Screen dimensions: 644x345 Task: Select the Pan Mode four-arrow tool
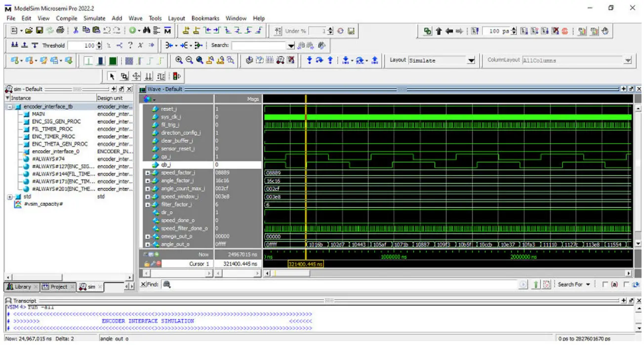[136, 76]
